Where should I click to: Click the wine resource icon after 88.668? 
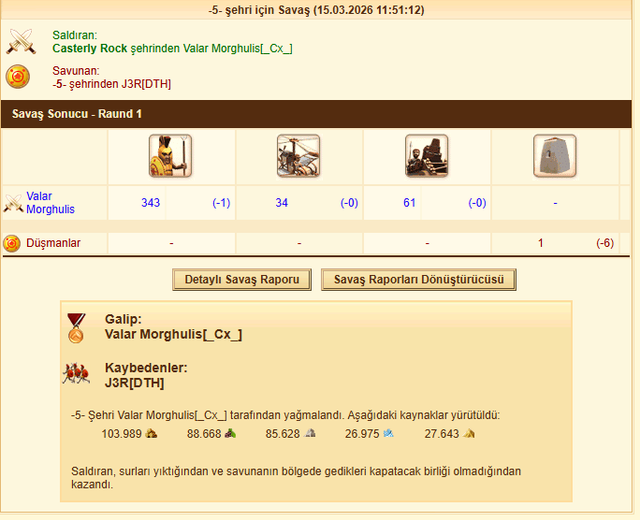230,433
